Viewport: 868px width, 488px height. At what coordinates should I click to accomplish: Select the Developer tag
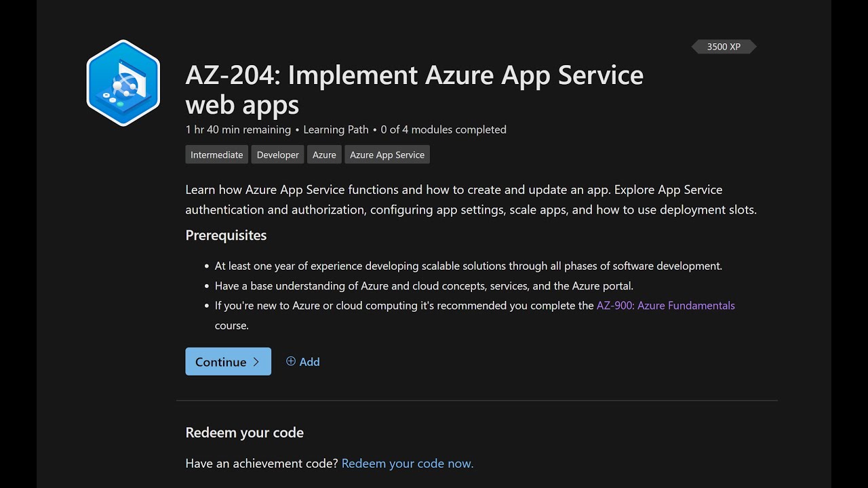point(277,155)
